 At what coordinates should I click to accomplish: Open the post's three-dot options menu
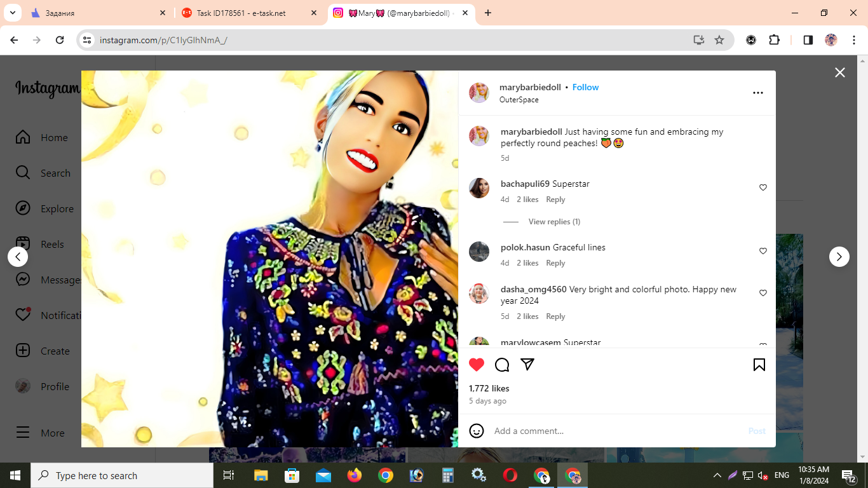pyautogui.click(x=758, y=93)
